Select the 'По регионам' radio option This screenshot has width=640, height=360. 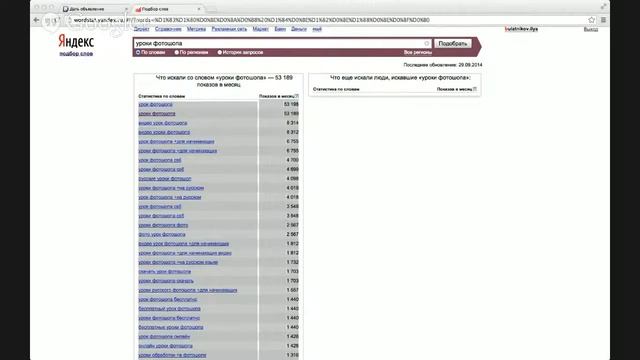coord(177,52)
